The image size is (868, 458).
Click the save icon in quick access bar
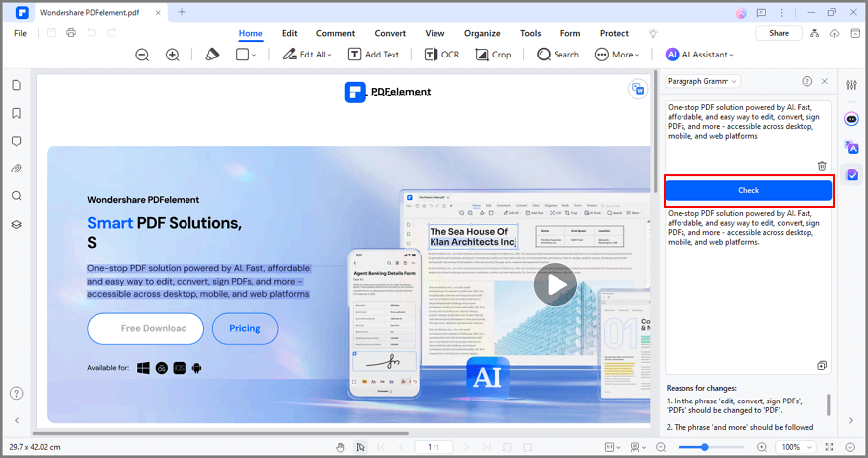pyautogui.click(x=51, y=33)
